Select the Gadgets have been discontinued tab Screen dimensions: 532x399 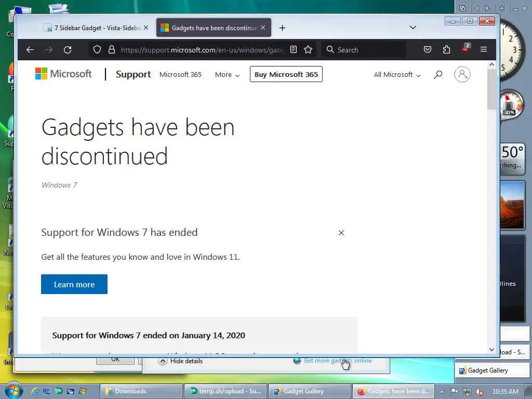pyautogui.click(x=214, y=28)
